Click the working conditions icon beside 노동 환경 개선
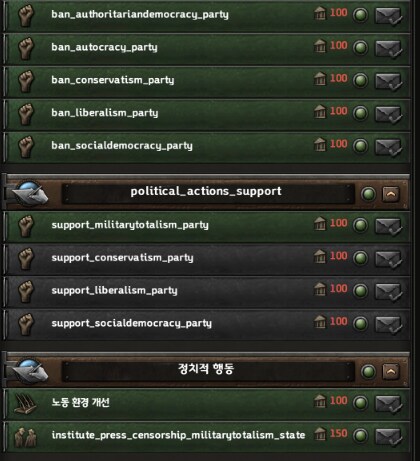The width and height of the screenshot is (420, 461). click(x=25, y=403)
